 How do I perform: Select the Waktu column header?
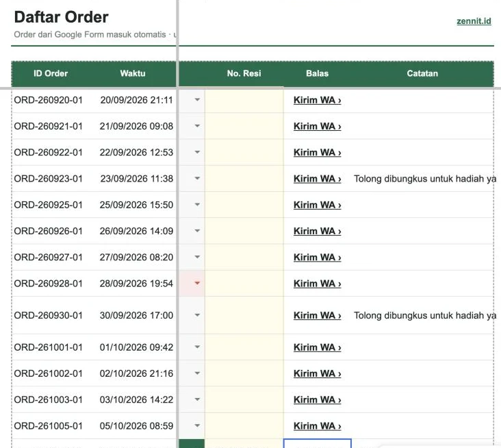(x=133, y=73)
